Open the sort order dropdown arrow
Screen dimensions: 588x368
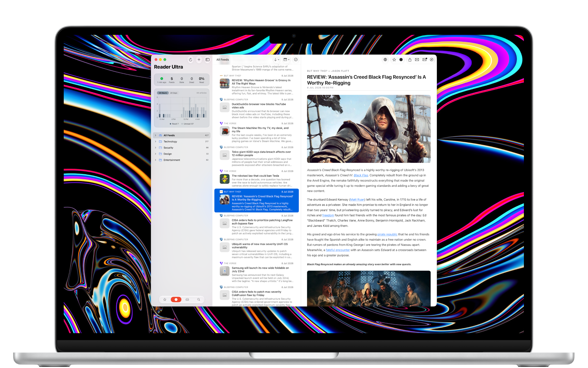(x=276, y=60)
